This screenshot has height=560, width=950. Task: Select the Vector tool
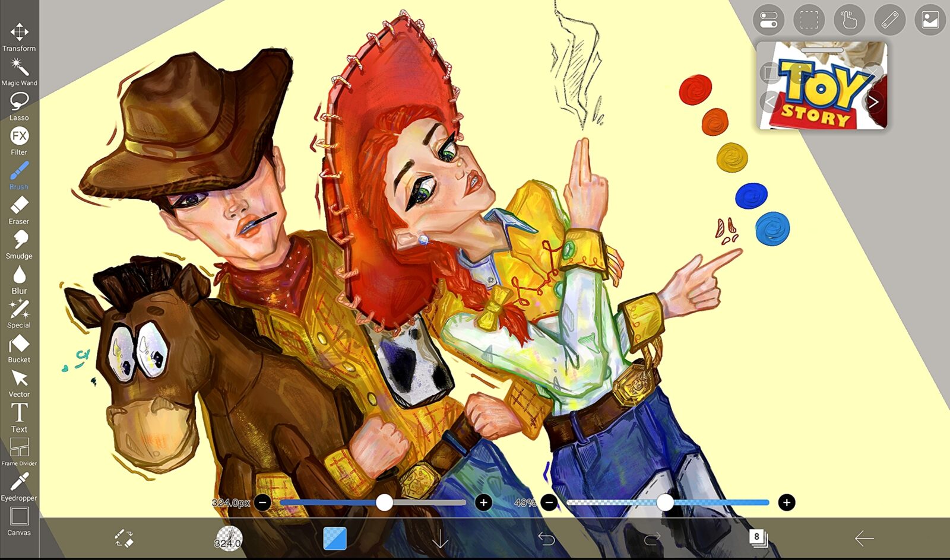click(19, 383)
